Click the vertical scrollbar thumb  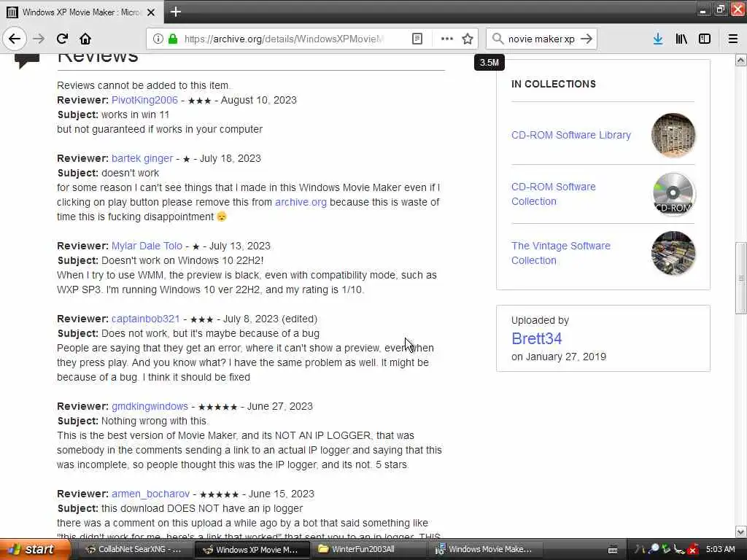(x=740, y=278)
